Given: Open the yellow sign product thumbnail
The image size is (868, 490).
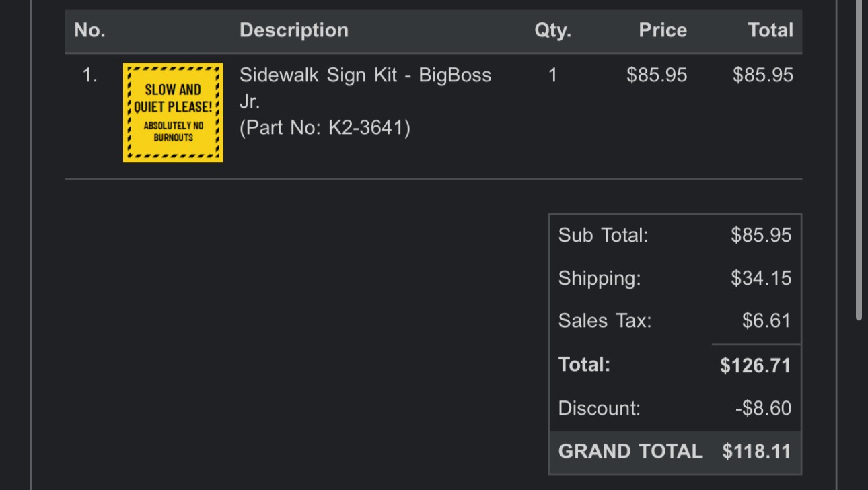Looking at the screenshot, I should pyautogui.click(x=173, y=112).
